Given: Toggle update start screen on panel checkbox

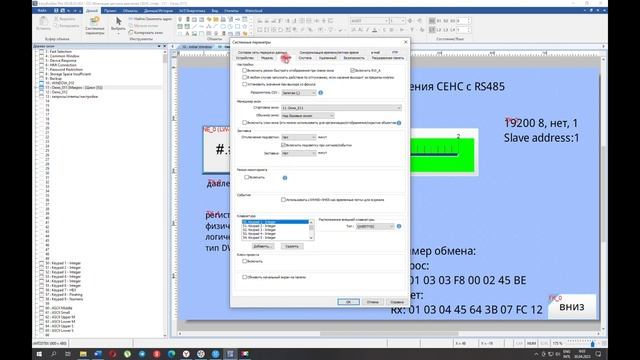Looking at the screenshot, I should tap(244, 277).
